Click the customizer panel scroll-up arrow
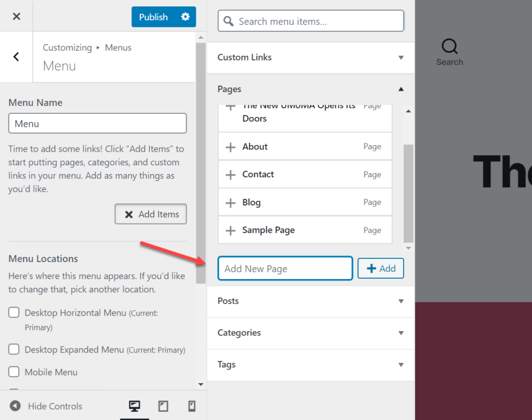This screenshot has height=420, width=532. [201, 37]
